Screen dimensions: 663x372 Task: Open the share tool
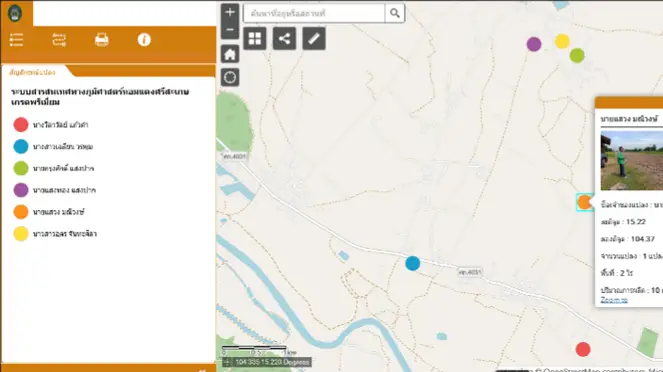[x=284, y=38]
